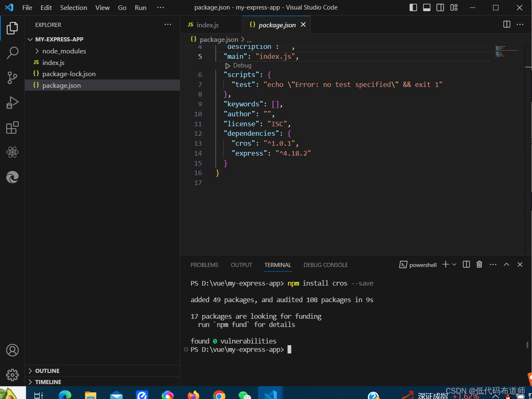
Task: Split the terminal pane
Action: pyautogui.click(x=466, y=264)
